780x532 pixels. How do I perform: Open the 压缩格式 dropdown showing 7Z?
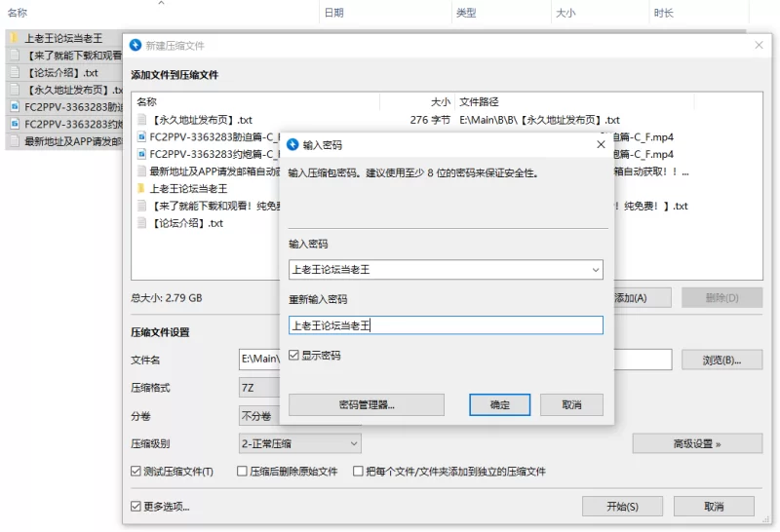coord(259,388)
